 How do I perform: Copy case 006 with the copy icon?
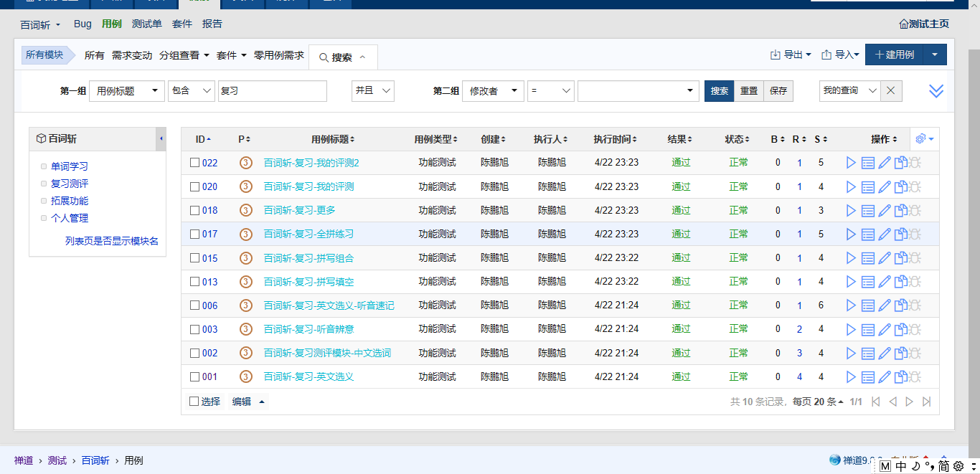(x=900, y=305)
